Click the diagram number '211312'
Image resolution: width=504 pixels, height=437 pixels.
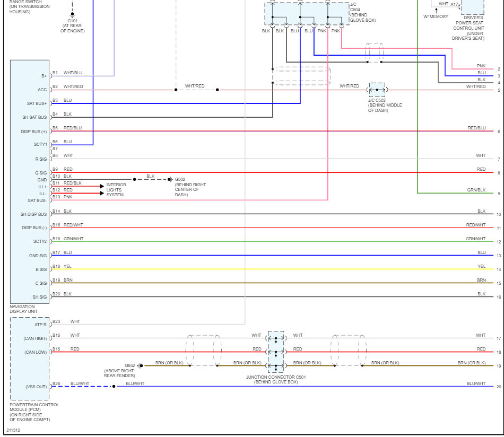coord(13,430)
